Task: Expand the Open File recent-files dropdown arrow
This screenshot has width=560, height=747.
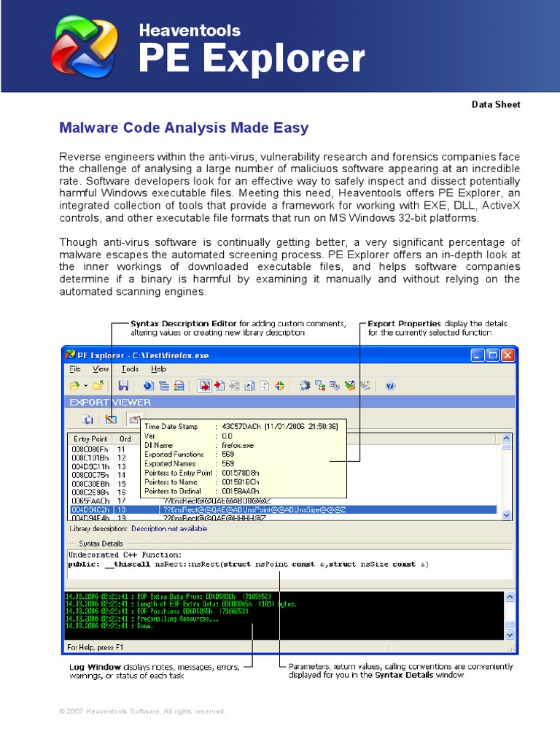Action: coord(86,386)
